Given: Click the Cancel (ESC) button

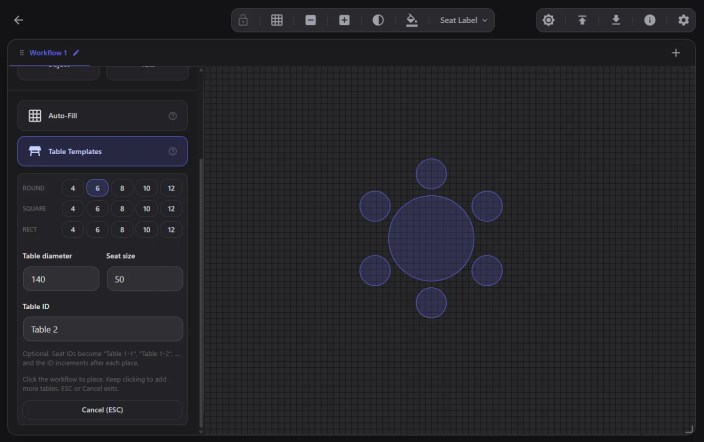Looking at the screenshot, I should point(102,410).
